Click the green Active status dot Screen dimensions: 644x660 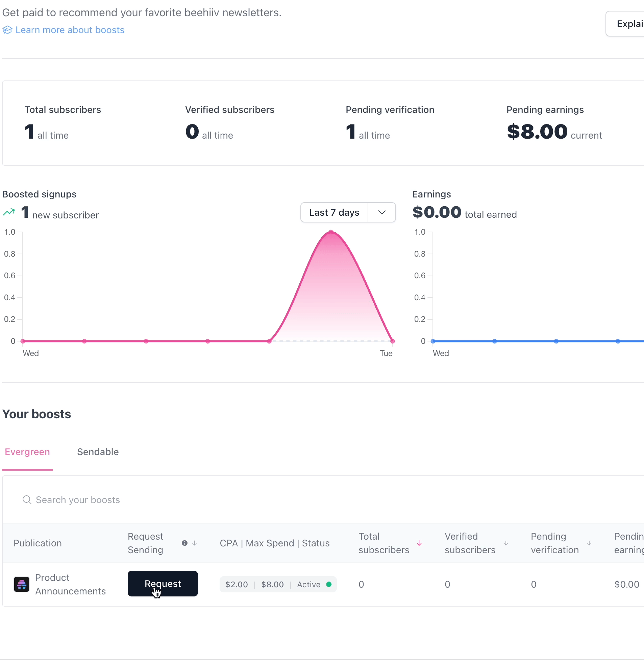pyautogui.click(x=329, y=585)
